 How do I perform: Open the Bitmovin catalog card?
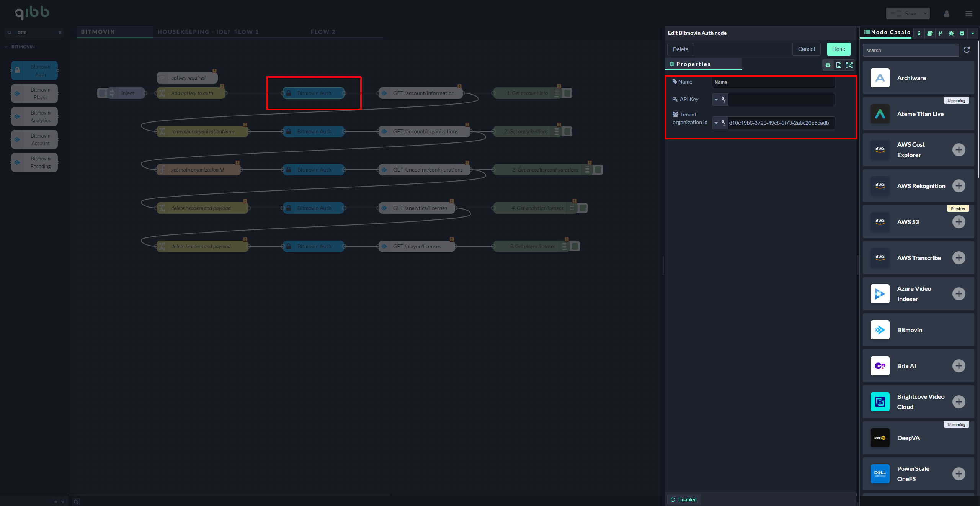pos(918,330)
